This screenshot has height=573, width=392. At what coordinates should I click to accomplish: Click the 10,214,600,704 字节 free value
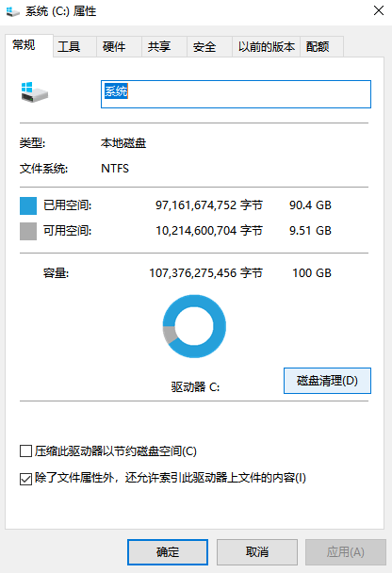point(209,231)
